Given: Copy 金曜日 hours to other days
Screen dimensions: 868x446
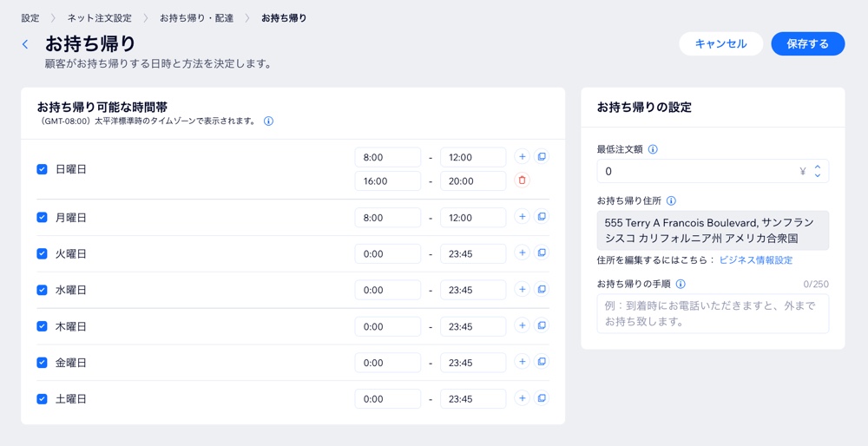Looking at the screenshot, I should (542, 363).
